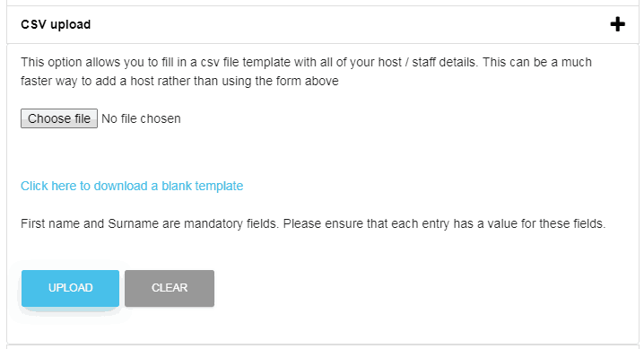Collapse the CSV upload accordion header bar

(323, 24)
